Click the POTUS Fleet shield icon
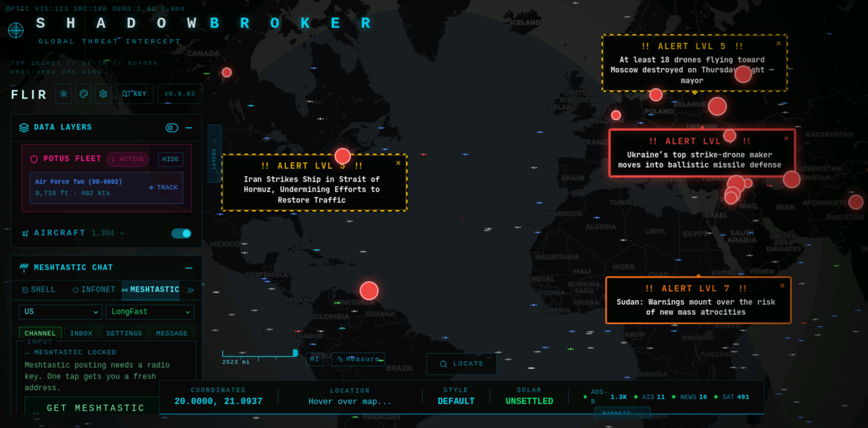 coord(34,159)
